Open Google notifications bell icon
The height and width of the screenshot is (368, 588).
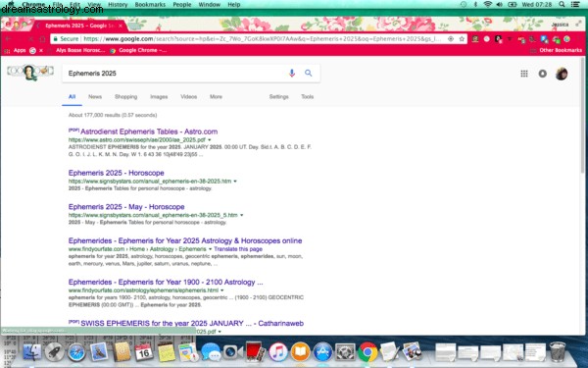[543, 74]
